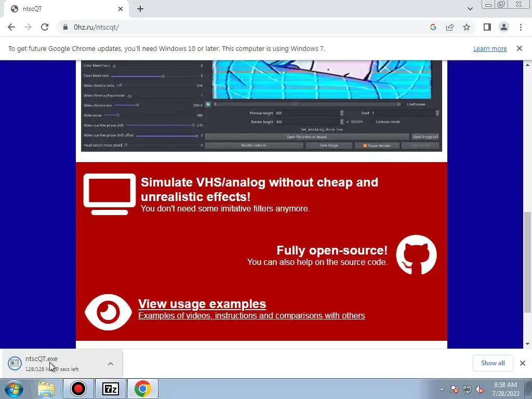Open a new tab

140,9
